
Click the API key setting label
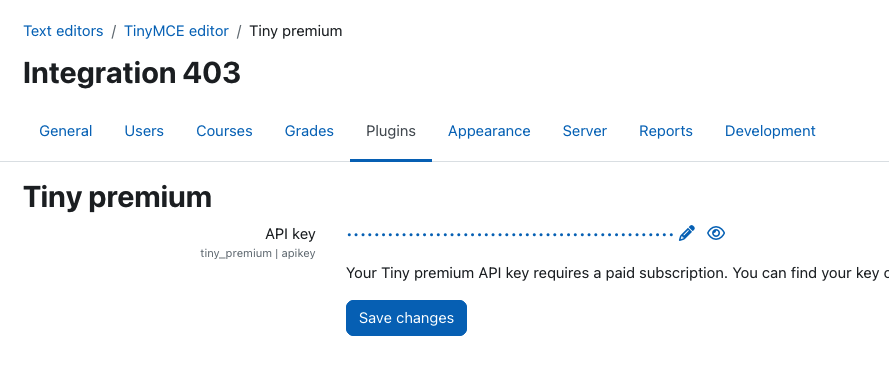290,234
